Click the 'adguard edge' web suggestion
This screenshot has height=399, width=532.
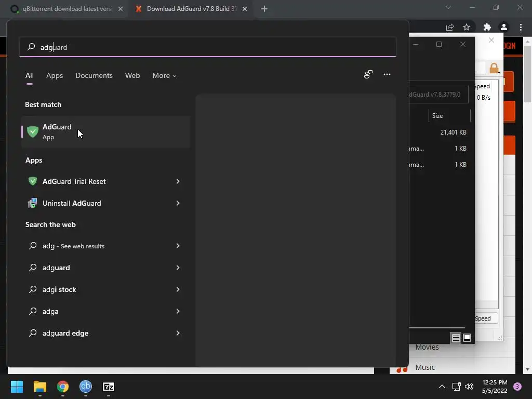(x=105, y=333)
